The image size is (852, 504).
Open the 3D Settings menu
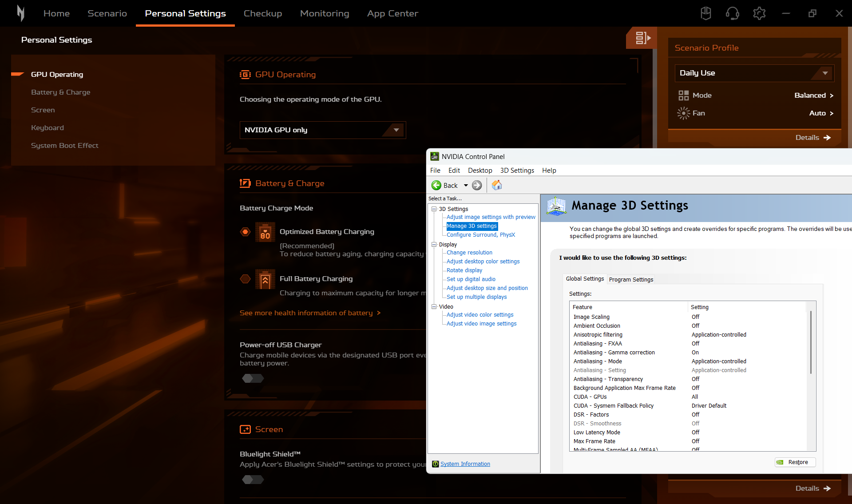coord(517,171)
